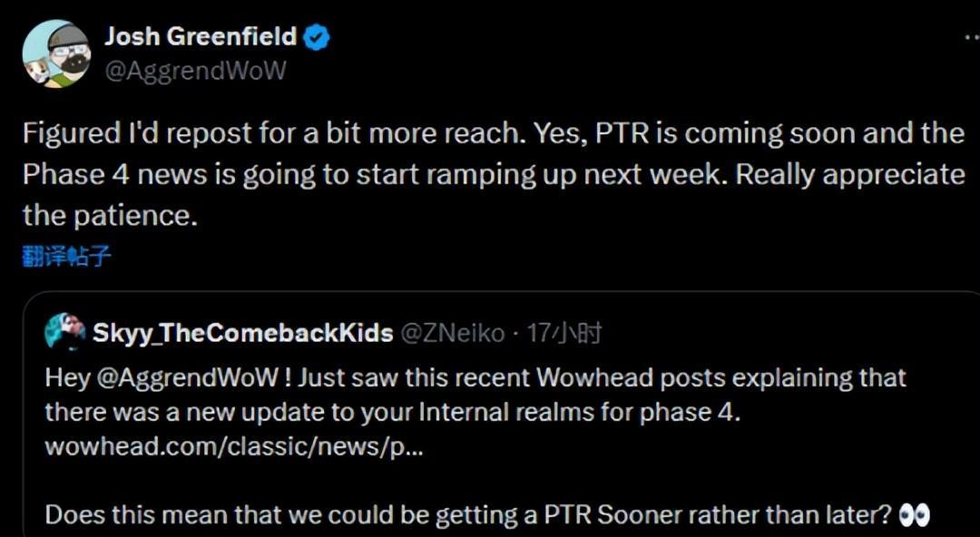Image resolution: width=980 pixels, height=537 pixels.
Task: Open the 17小时 timestamp of quoted post
Action: [564, 333]
